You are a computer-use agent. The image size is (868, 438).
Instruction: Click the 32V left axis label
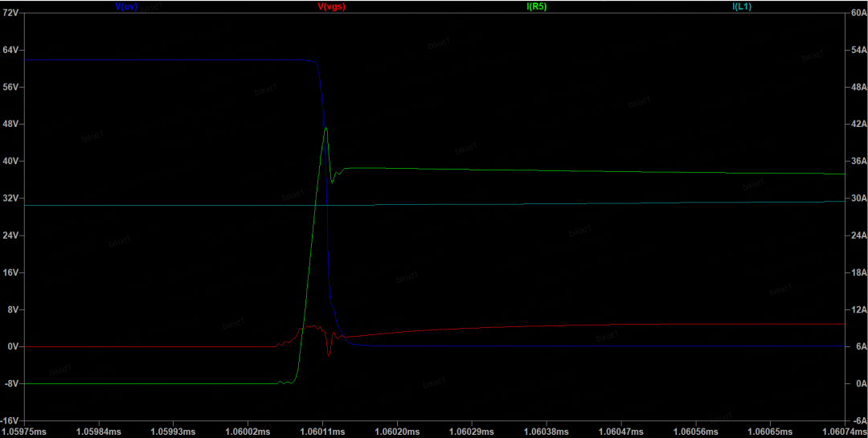click(x=11, y=199)
